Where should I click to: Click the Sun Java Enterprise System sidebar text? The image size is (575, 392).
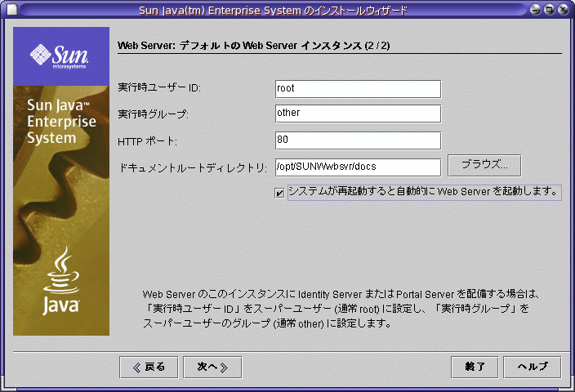point(61,122)
